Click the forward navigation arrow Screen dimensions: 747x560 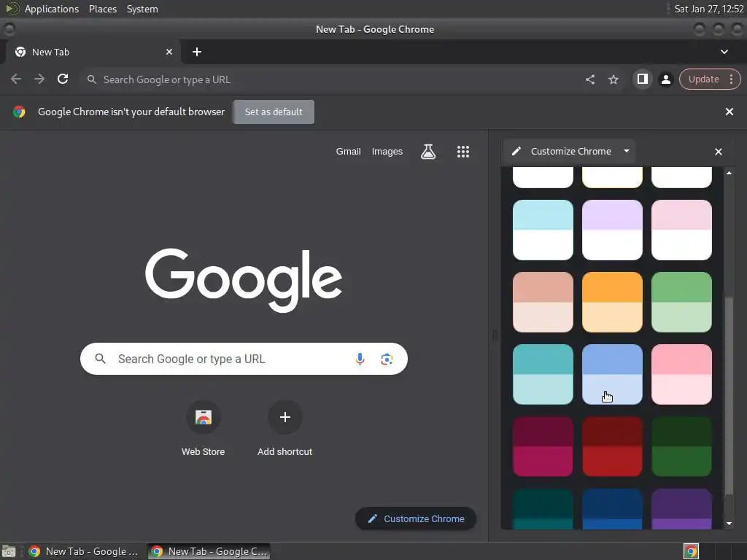pyautogui.click(x=39, y=79)
